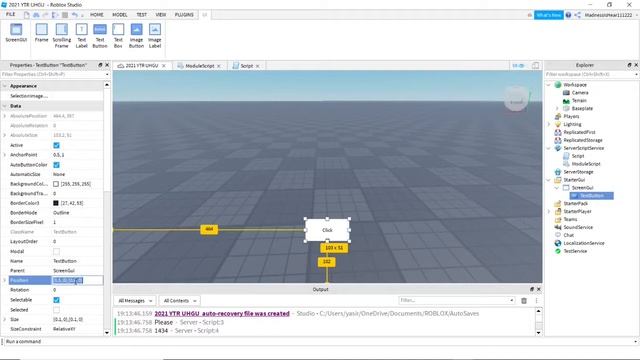Insert a Text Button element

pos(100,36)
